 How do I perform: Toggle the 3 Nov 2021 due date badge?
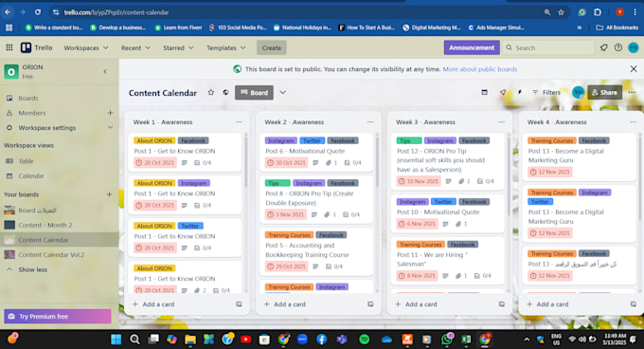point(286,214)
